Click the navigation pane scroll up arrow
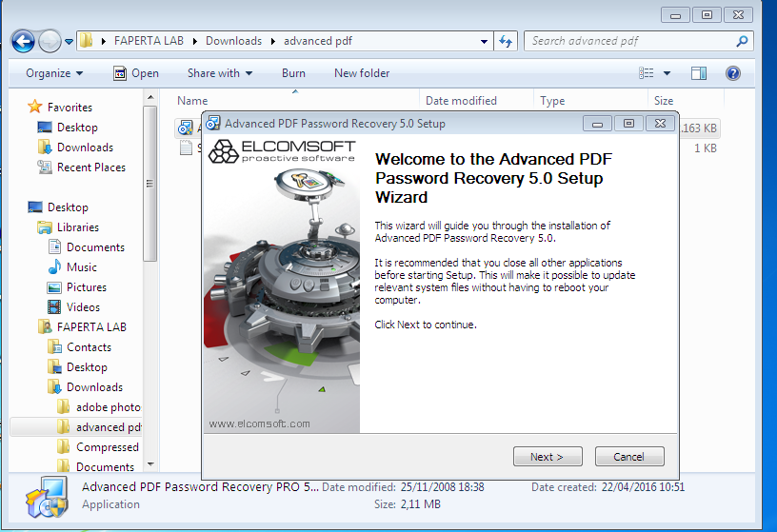 150,97
